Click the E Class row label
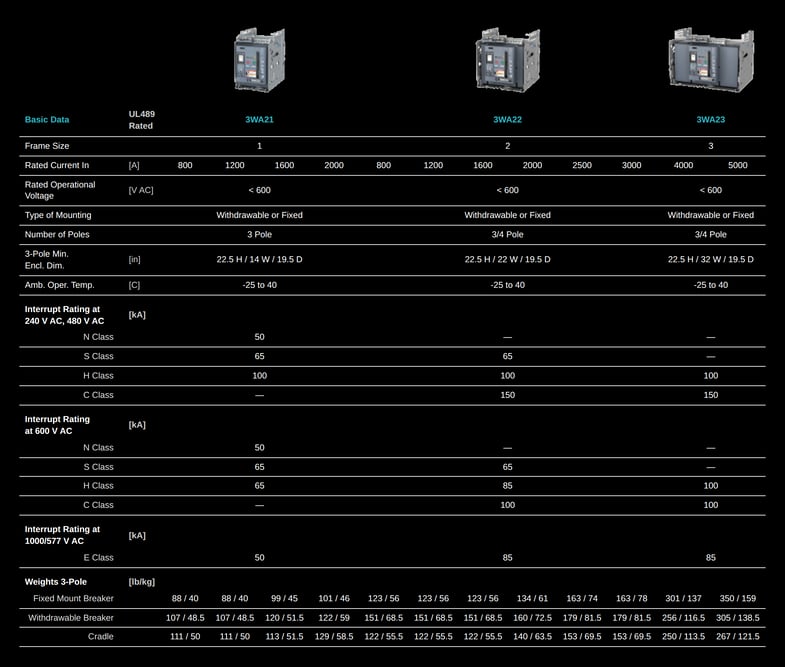Image resolution: width=785 pixels, height=667 pixels. (x=98, y=558)
